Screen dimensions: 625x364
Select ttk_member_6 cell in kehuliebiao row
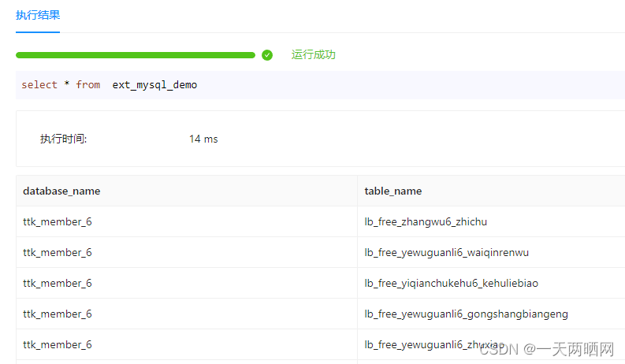click(x=187, y=283)
